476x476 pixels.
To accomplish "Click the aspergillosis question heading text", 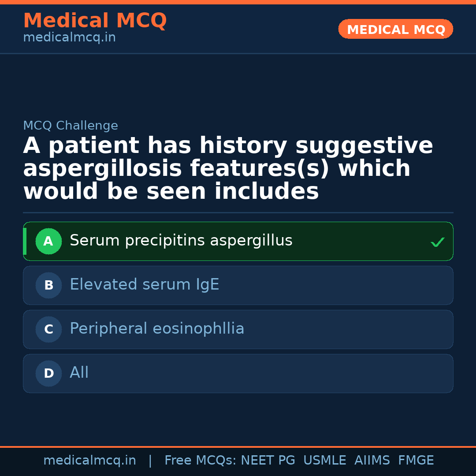I will pos(228,169).
